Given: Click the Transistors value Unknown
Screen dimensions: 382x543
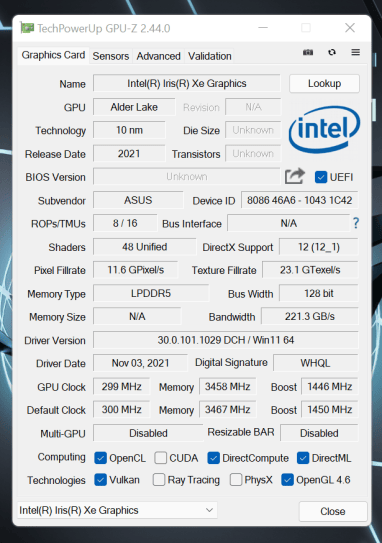Looking at the screenshot, I should (253, 153).
